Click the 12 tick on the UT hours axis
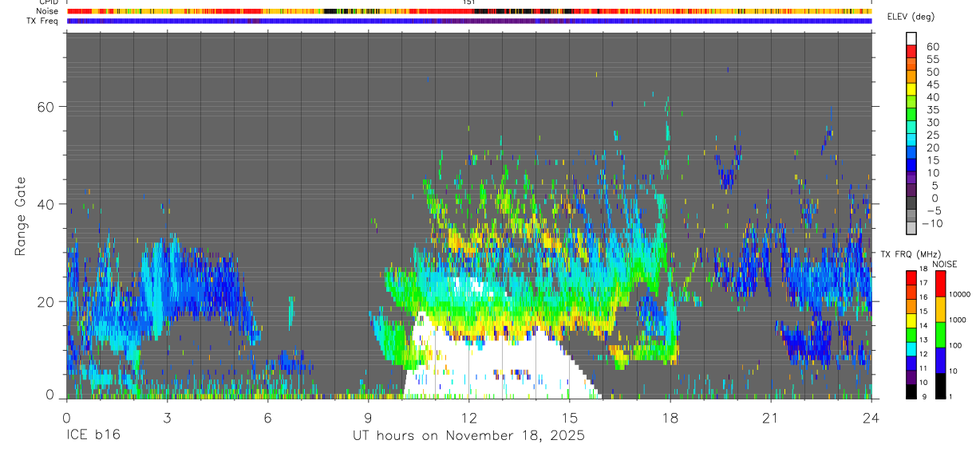Screen dimensions: 980x452 pyautogui.click(x=469, y=417)
